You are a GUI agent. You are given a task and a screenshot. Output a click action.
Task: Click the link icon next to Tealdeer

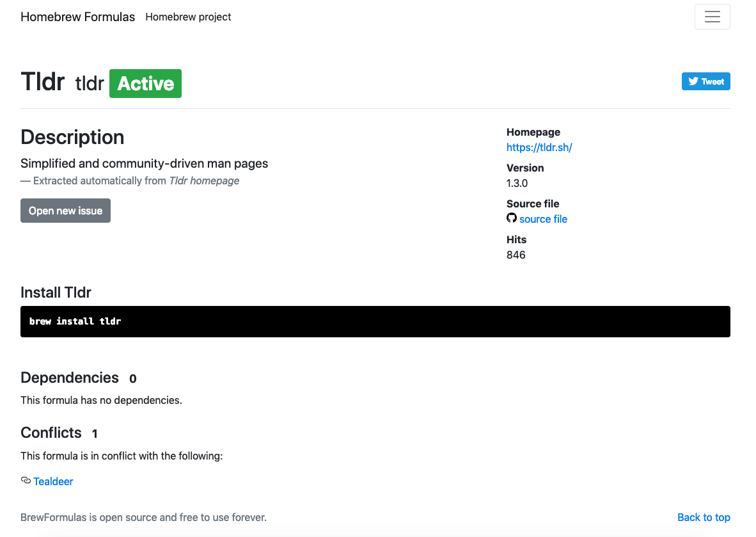(x=26, y=480)
